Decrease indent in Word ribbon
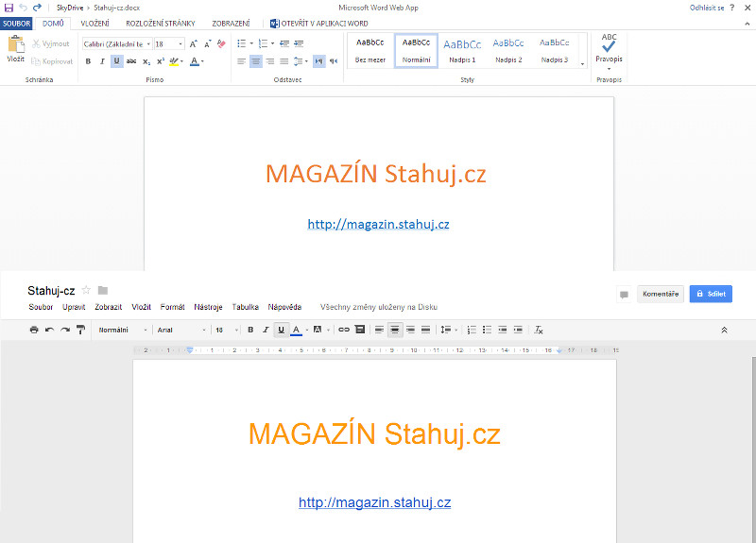Screen dimensions: 756x543 pos(284,43)
